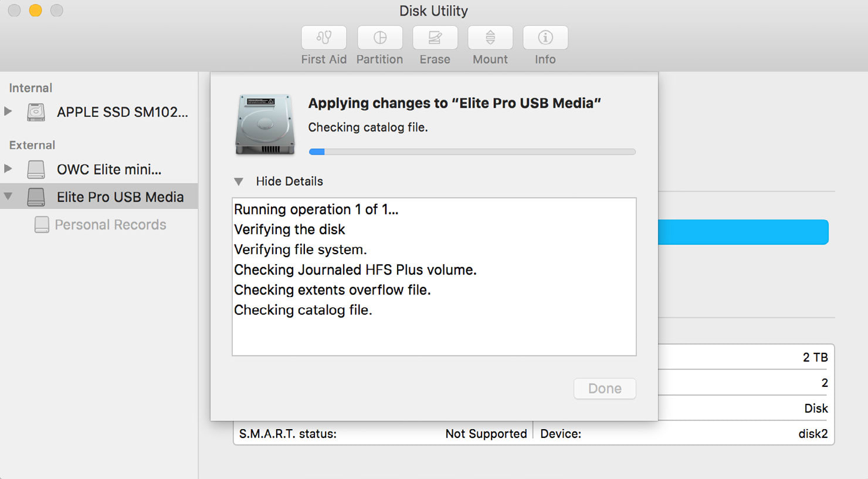868x479 pixels.
Task: Click the OWC Elite mini drive icon
Action: (x=36, y=169)
